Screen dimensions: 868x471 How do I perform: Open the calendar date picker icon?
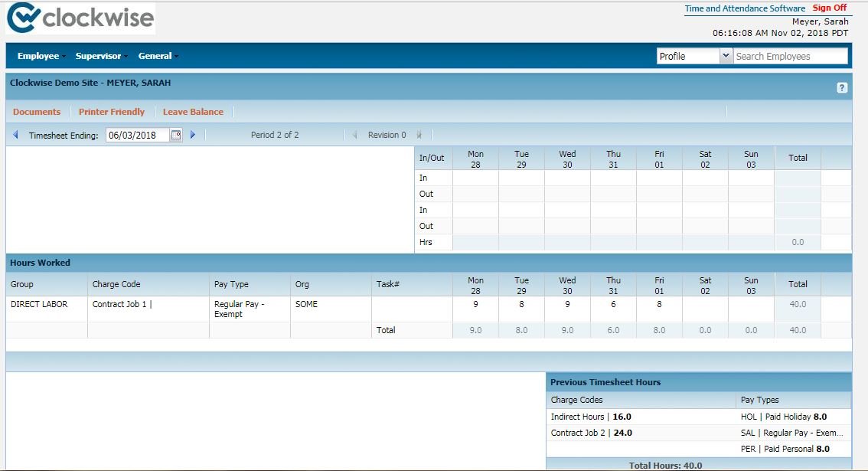click(175, 135)
